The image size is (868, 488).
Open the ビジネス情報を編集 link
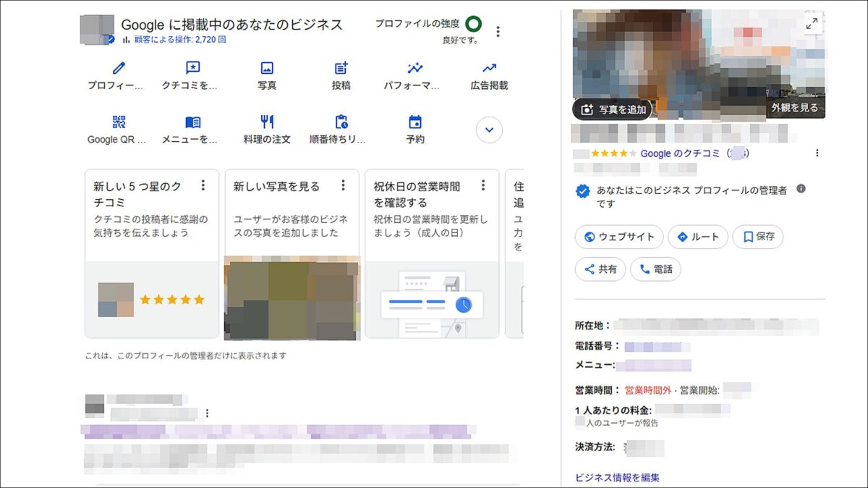tap(617, 477)
